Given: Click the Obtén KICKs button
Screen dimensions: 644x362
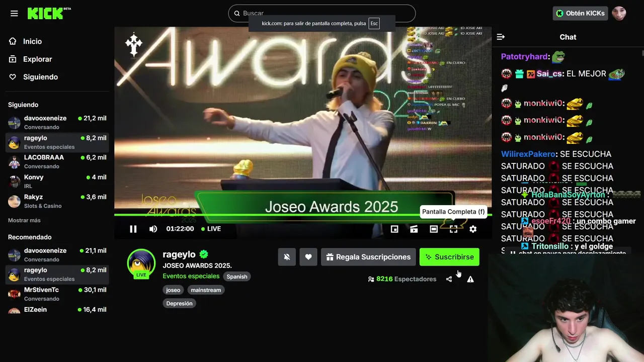Looking at the screenshot, I should (581, 14).
